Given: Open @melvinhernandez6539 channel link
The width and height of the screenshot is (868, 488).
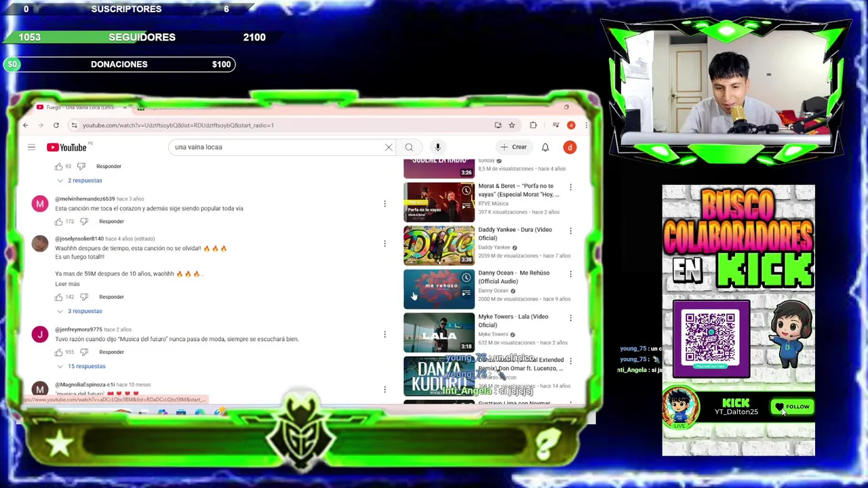Looking at the screenshot, I should coord(85,199).
